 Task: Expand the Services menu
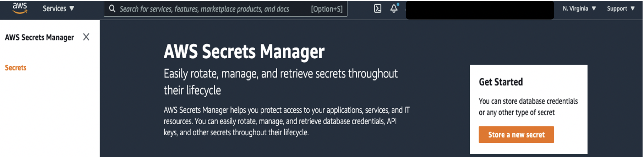click(x=59, y=9)
